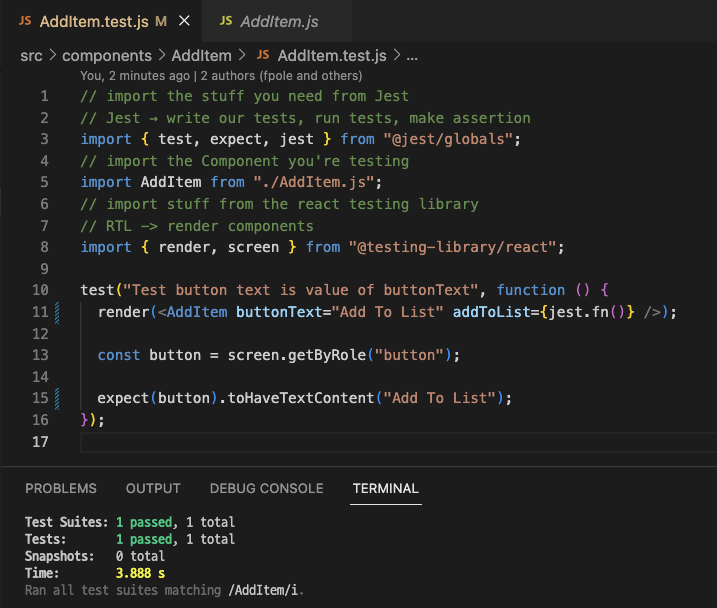This screenshot has width=717, height=608.
Task: Select the TERMINAL panel tab
Action: pos(385,488)
